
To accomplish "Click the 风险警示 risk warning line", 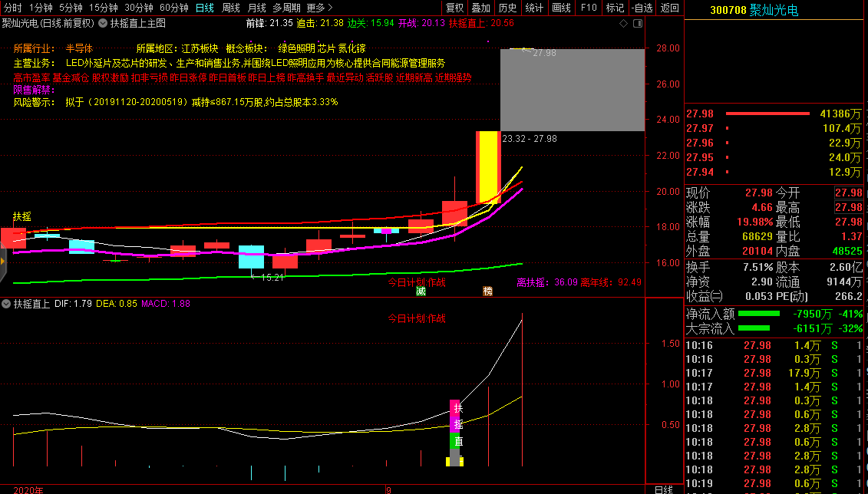I will click(176, 102).
